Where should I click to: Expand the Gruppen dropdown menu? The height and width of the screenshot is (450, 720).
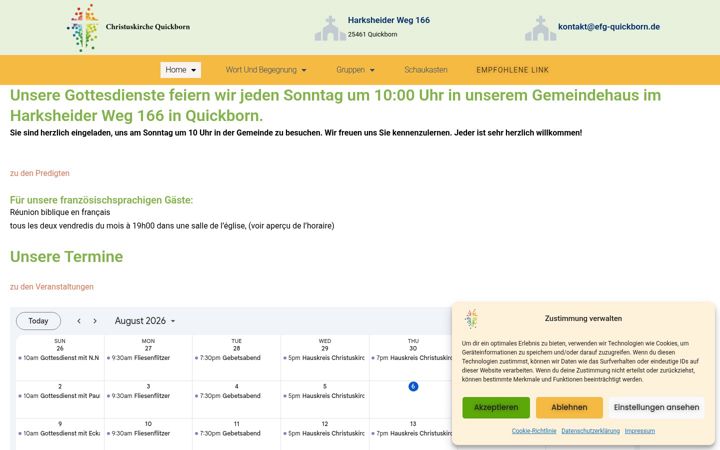pos(355,70)
